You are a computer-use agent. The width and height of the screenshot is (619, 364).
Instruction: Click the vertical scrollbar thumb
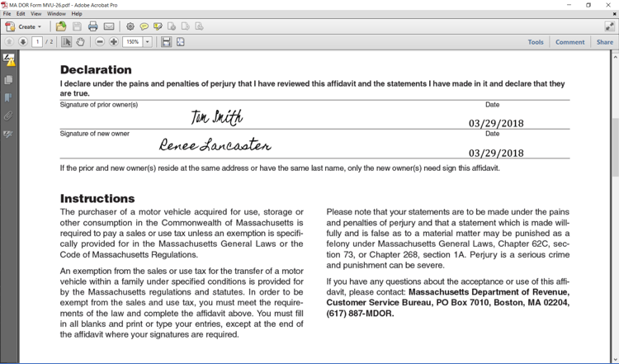point(615,147)
